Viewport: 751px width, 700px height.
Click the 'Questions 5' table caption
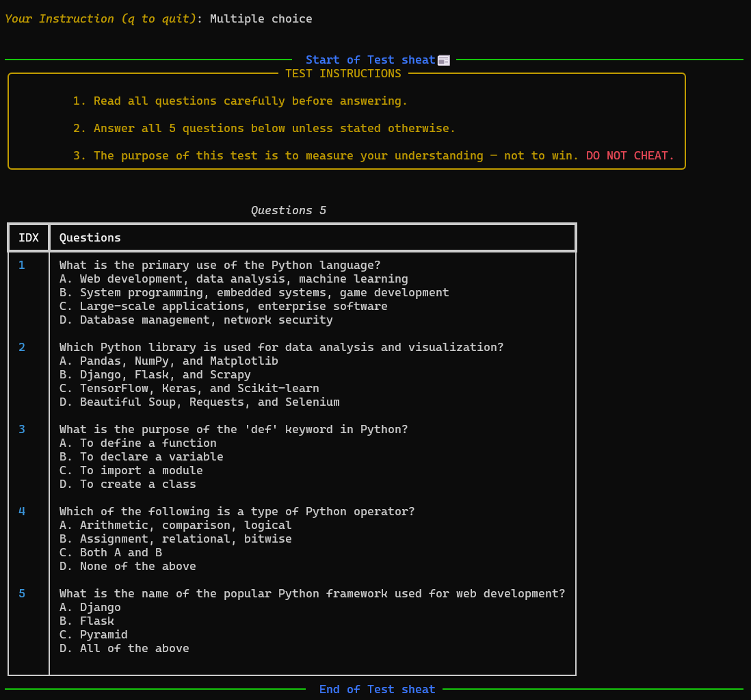point(289,210)
